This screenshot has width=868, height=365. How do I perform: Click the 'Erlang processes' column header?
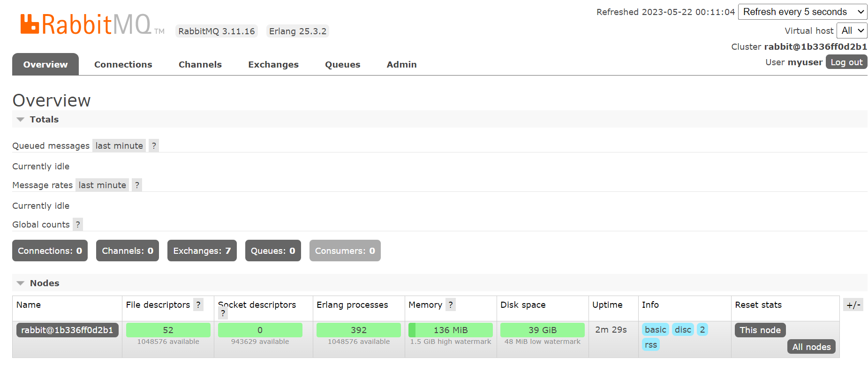coord(352,305)
